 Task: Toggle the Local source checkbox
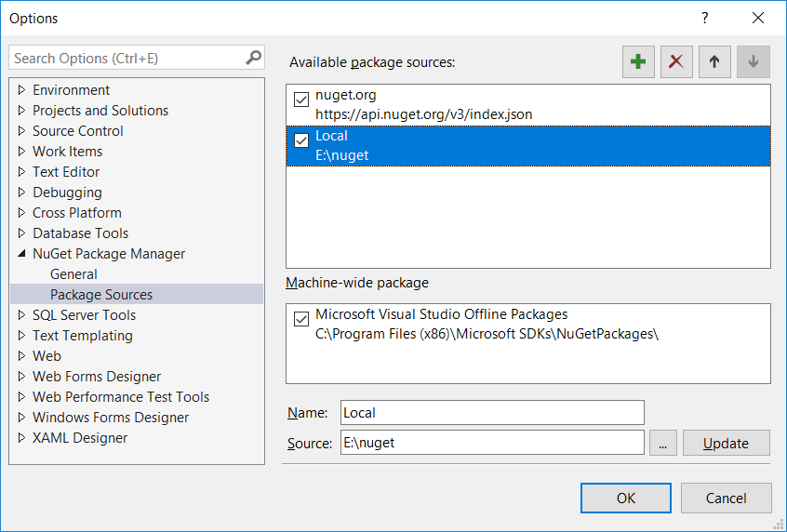click(x=301, y=140)
